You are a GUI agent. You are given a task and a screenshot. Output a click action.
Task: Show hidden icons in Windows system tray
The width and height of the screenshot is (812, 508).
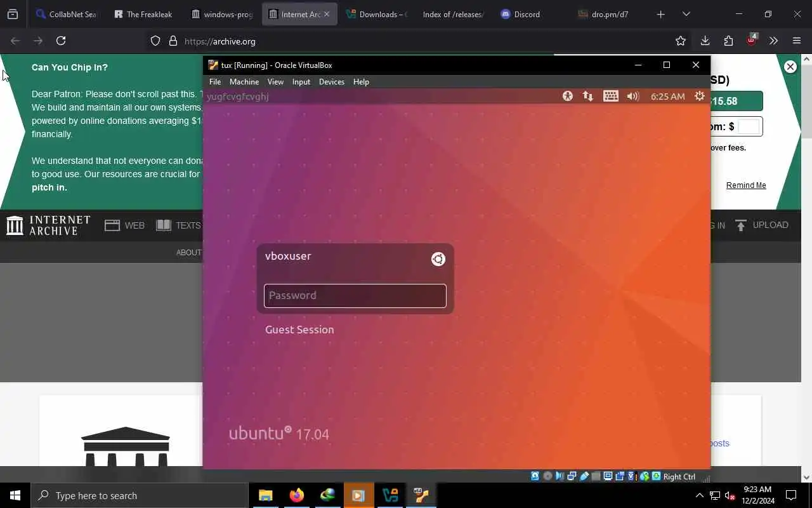700,495
